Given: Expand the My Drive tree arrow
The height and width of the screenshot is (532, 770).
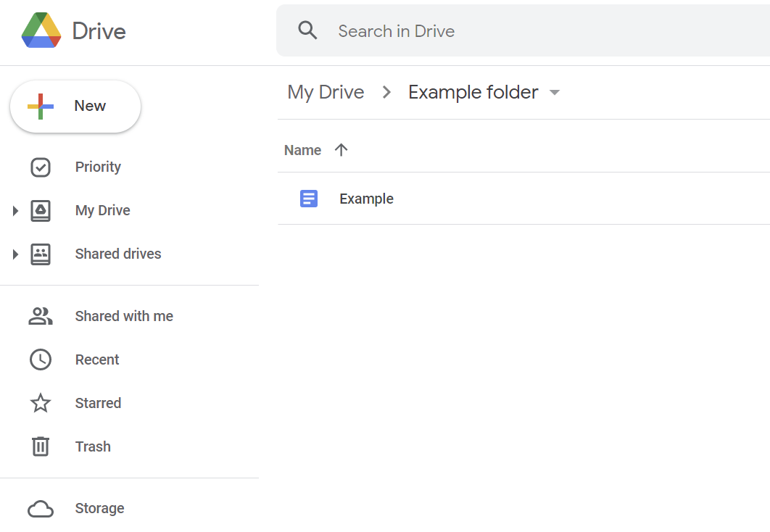Looking at the screenshot, I should pyautogui.click(x=15, y=211).
